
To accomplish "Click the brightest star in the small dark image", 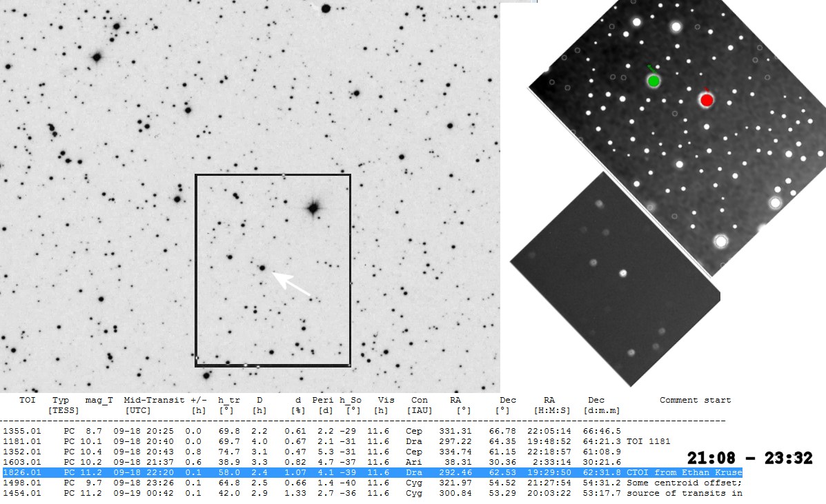I will (622, 273).
